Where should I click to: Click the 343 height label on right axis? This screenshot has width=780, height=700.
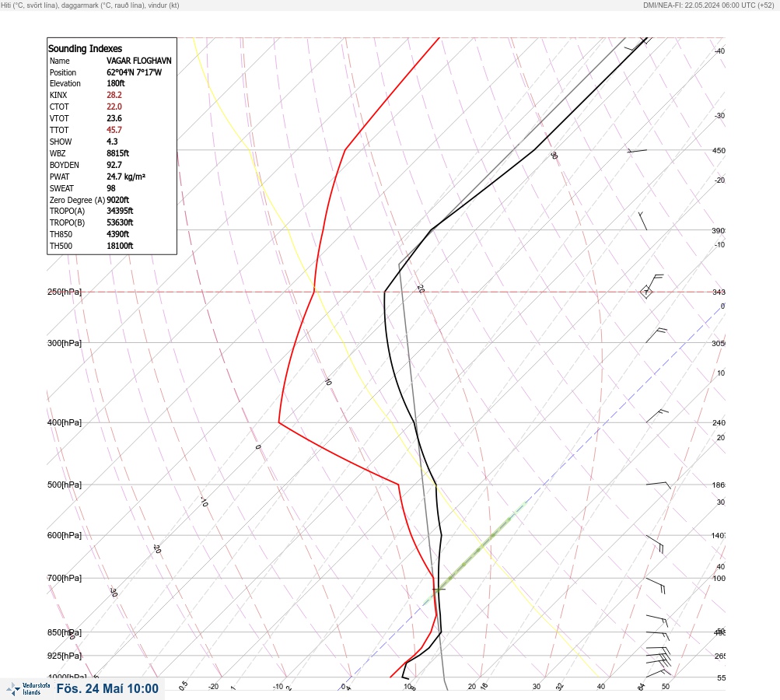pos(719,292)
